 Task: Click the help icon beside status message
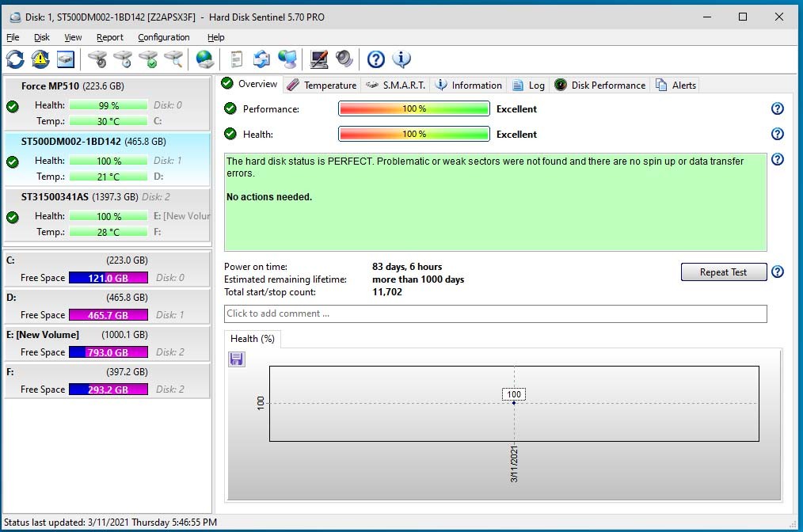[778, 159]
